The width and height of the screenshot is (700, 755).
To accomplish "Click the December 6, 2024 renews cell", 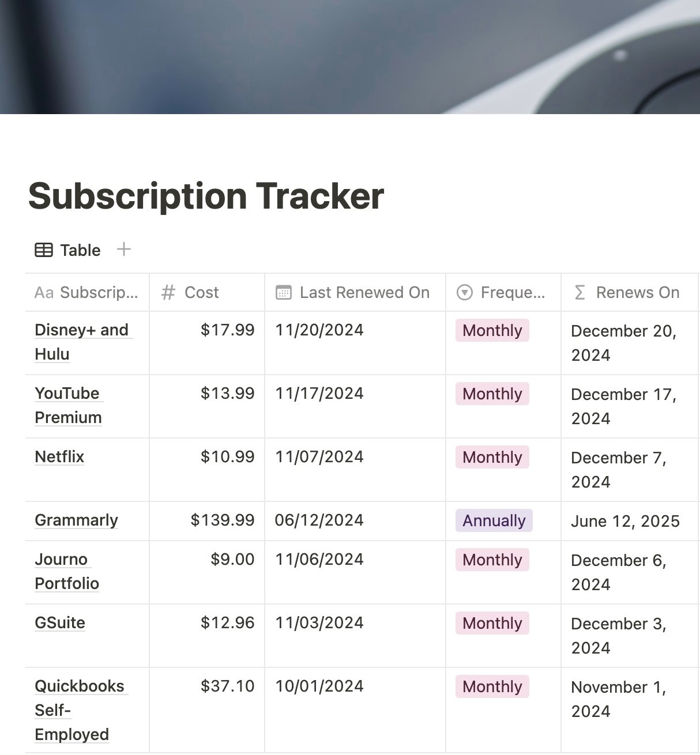I will [x=630, y=573].
